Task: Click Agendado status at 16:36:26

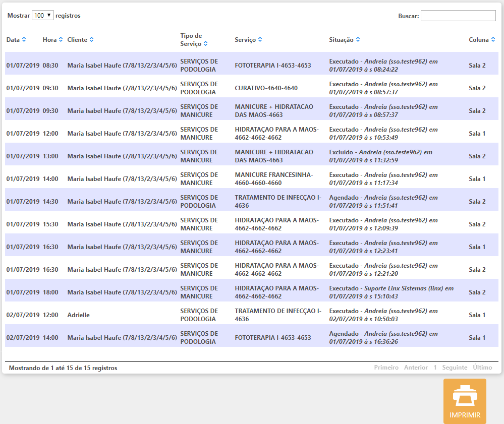Action: click(383, 338)
